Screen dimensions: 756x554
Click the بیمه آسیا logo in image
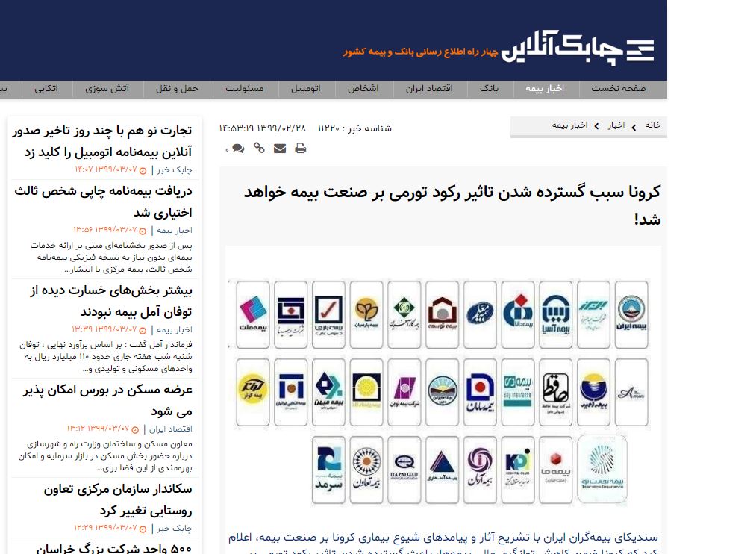[555, 314]
